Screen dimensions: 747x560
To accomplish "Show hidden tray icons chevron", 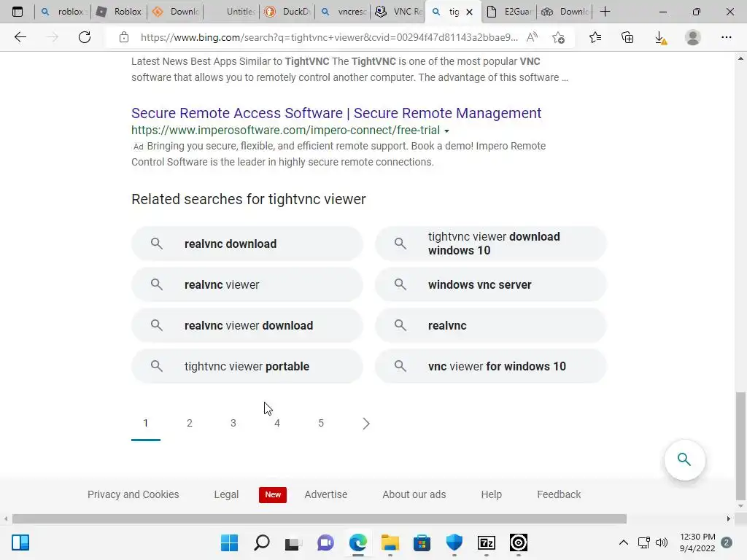I will (x=623, y=542).
